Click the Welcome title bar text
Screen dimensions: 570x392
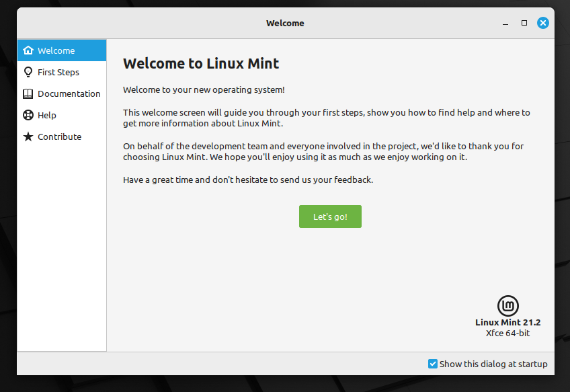tap(285, 22)
